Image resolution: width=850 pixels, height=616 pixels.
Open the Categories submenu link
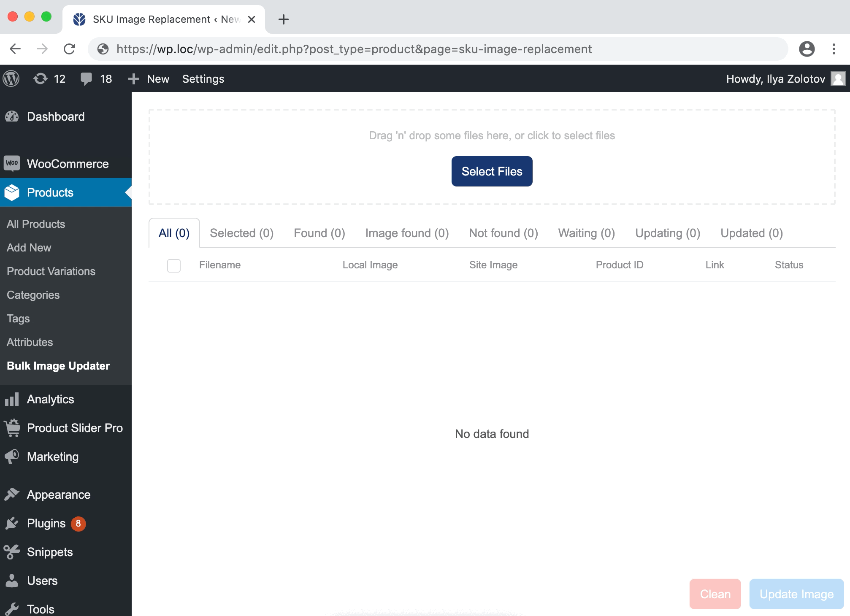coord(33,295)
